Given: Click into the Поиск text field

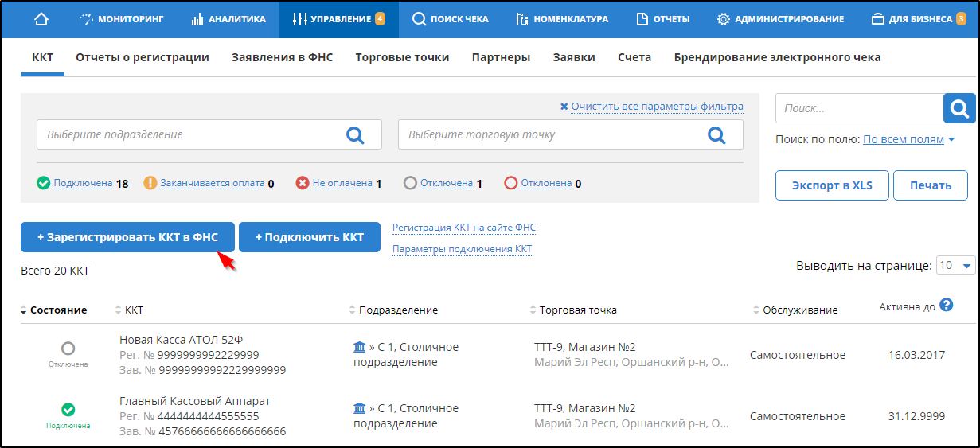Looking at the screenshot, I should 858,108.
